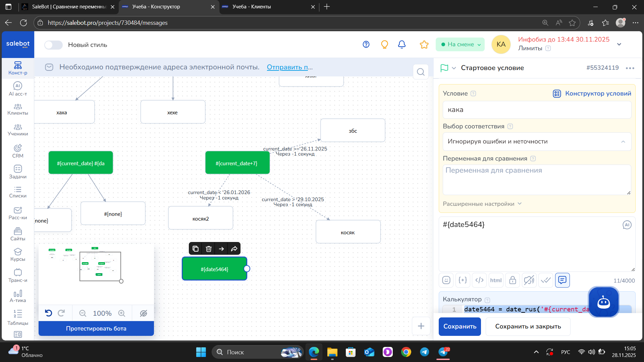
Task: Click the Сохранить и закрыть button
Action: [528, 326]
